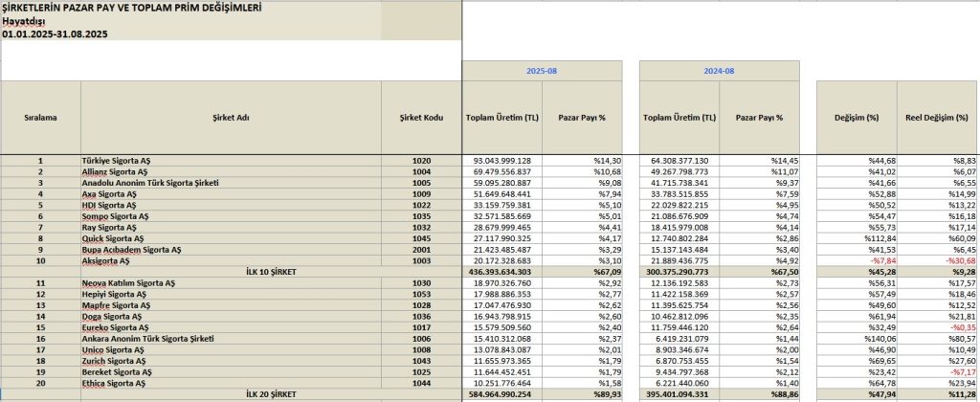
Task: Select the 2024 value '64.308.377.130'
Action: (679, 161)
